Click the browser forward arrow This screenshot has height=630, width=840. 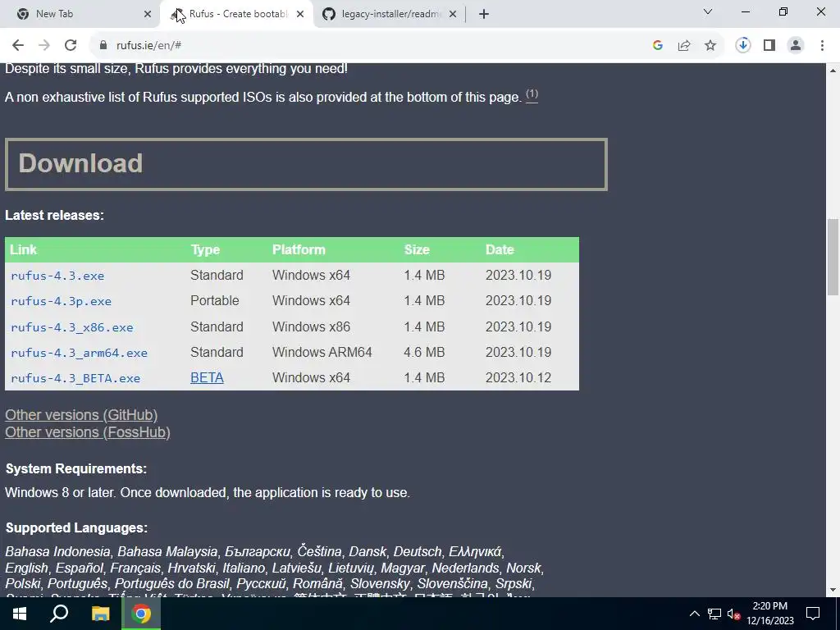tap(44, 46)
